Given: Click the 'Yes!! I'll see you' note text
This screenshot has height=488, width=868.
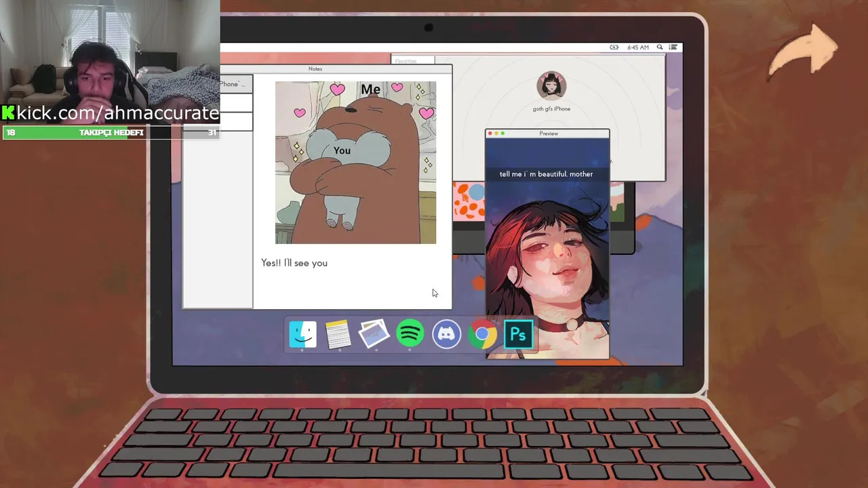Looking at the screenshot, I should [294, 263].
